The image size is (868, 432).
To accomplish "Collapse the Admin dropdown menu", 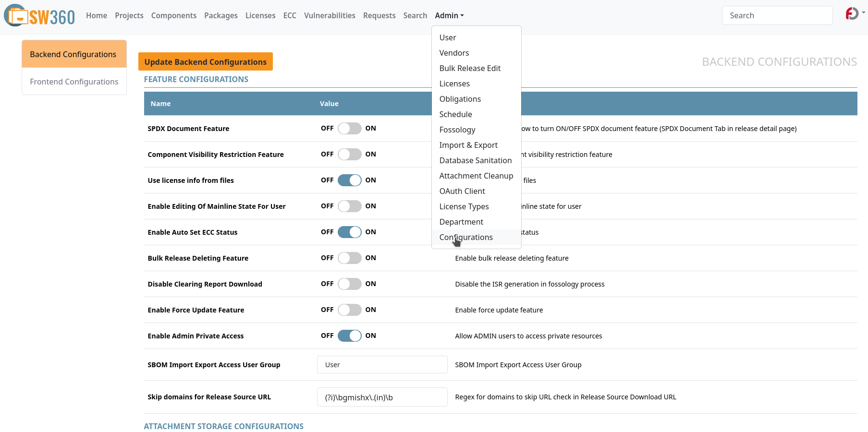I will [x=449, y=15].
